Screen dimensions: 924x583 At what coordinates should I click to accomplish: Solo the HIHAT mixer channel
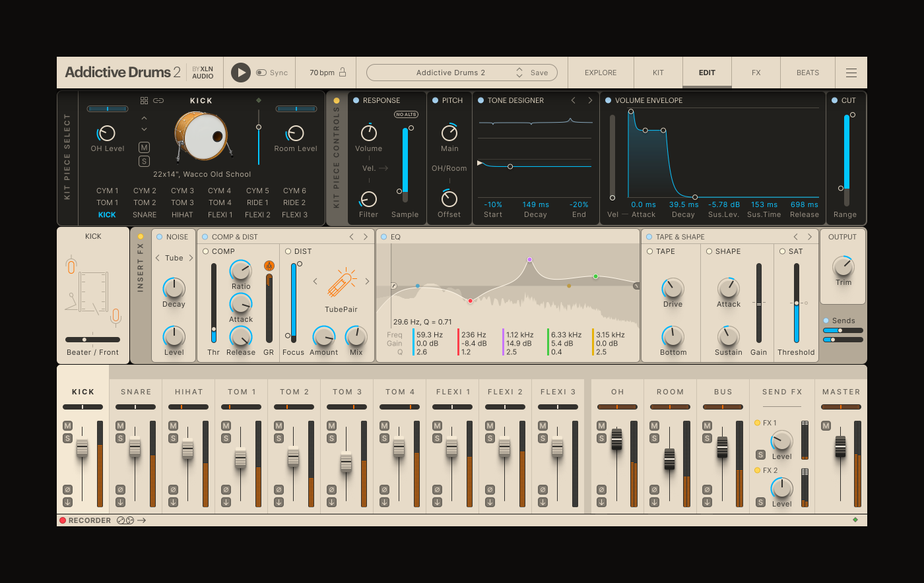(x=173, y=439)
